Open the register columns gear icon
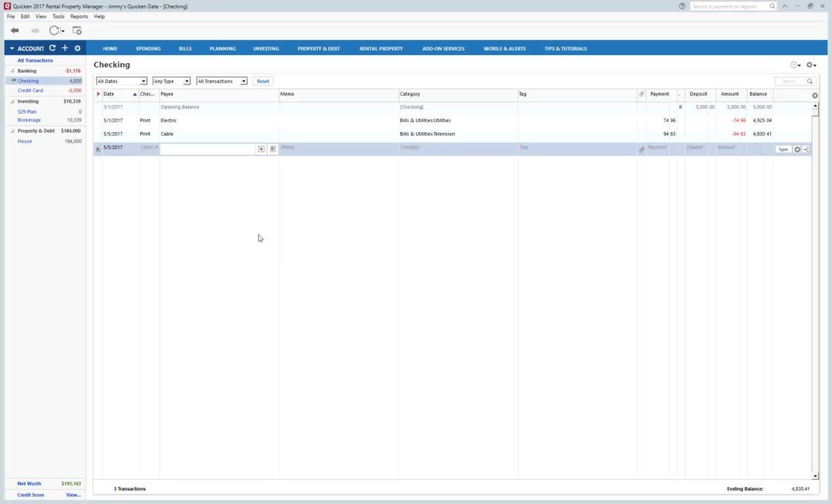 coord(815,95)
